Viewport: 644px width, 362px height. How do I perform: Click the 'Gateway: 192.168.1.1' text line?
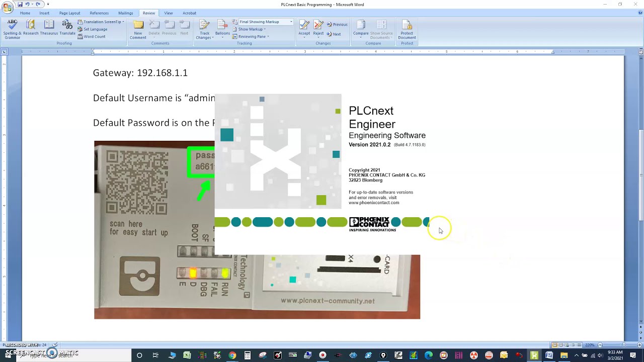[140, 73]
